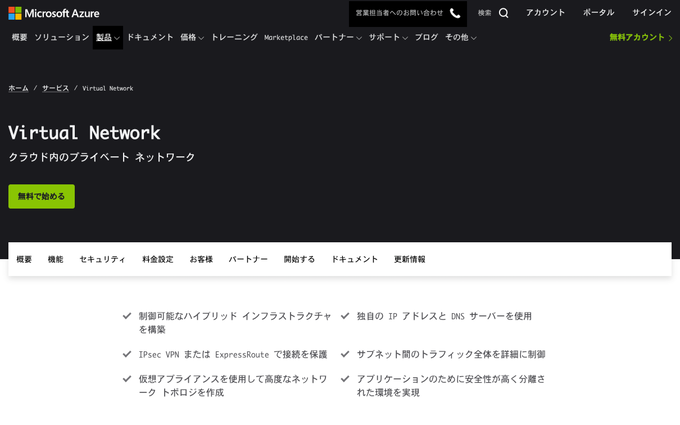
Task: Click the Microsoft Azure logo
Action: coord(54,13)
